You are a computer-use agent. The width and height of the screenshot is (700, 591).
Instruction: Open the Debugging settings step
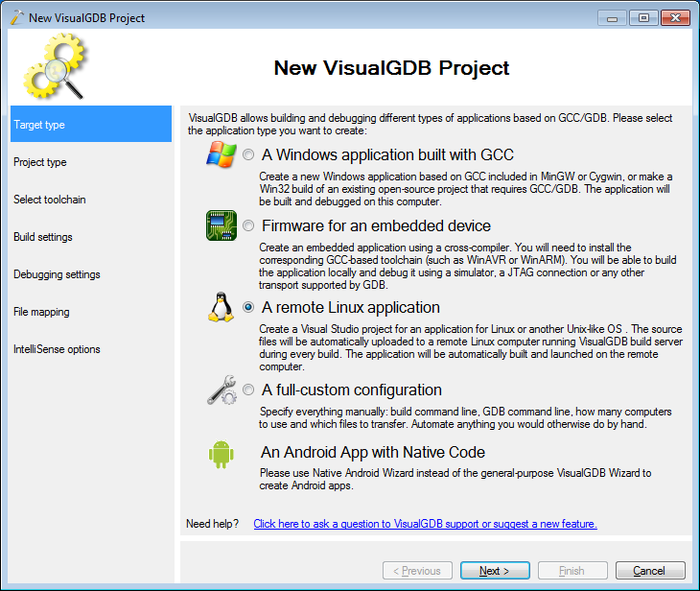pyautogui.click(x=91, y=275)
